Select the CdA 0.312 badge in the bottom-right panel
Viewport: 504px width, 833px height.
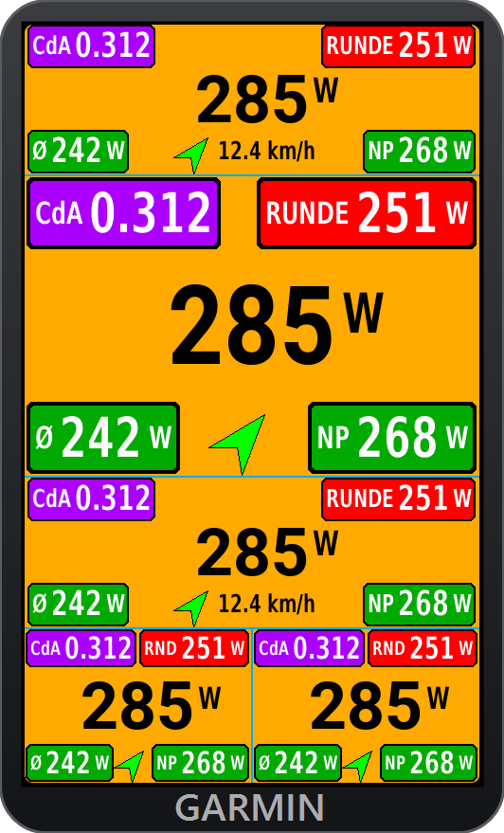click(309, 648)
